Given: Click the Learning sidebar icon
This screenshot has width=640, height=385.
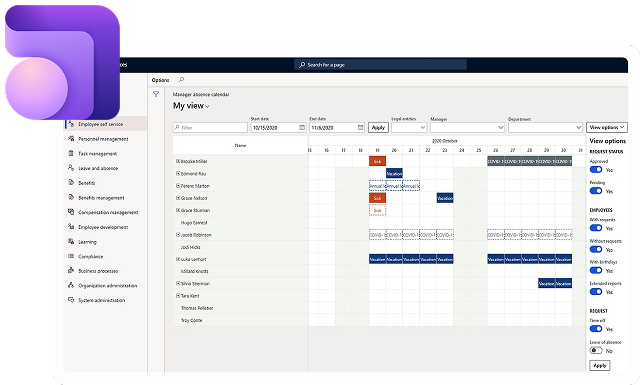Looking at the screenshot, I should coord(71,241).
